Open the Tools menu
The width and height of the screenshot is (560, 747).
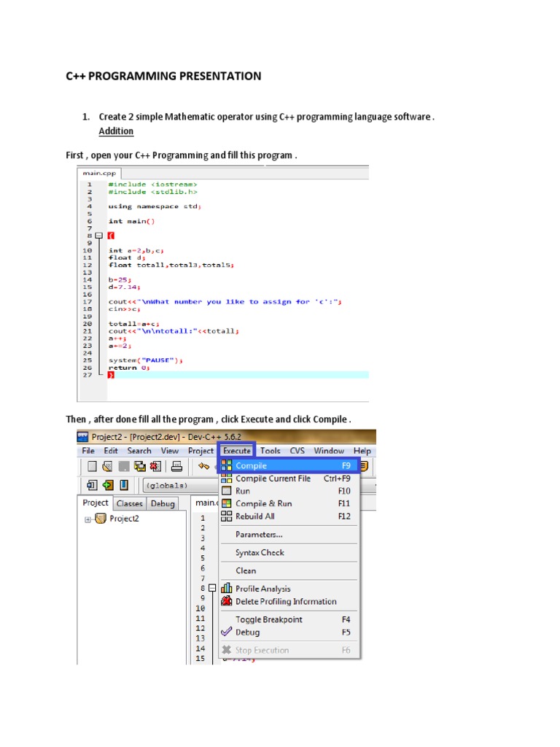(270, 451)
